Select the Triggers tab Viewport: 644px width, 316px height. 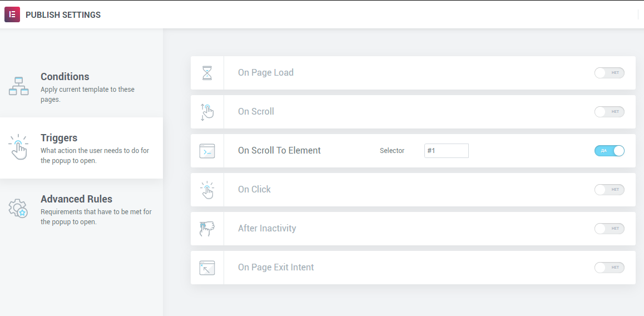pyautogui.click(x=81, y=148)
